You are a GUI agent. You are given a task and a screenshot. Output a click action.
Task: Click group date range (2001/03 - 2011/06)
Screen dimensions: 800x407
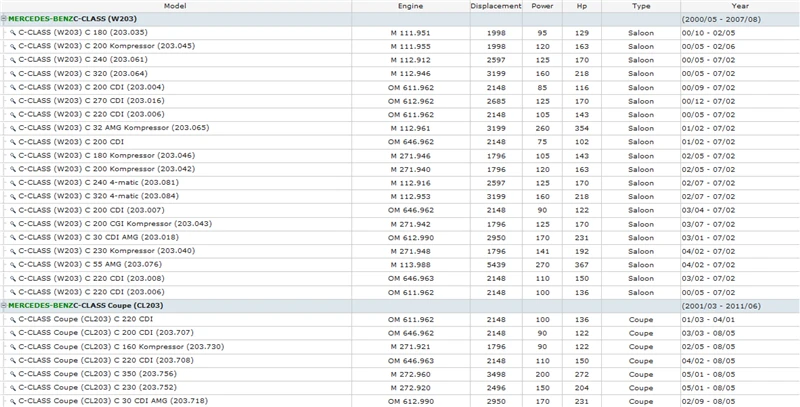pos(721,306)
